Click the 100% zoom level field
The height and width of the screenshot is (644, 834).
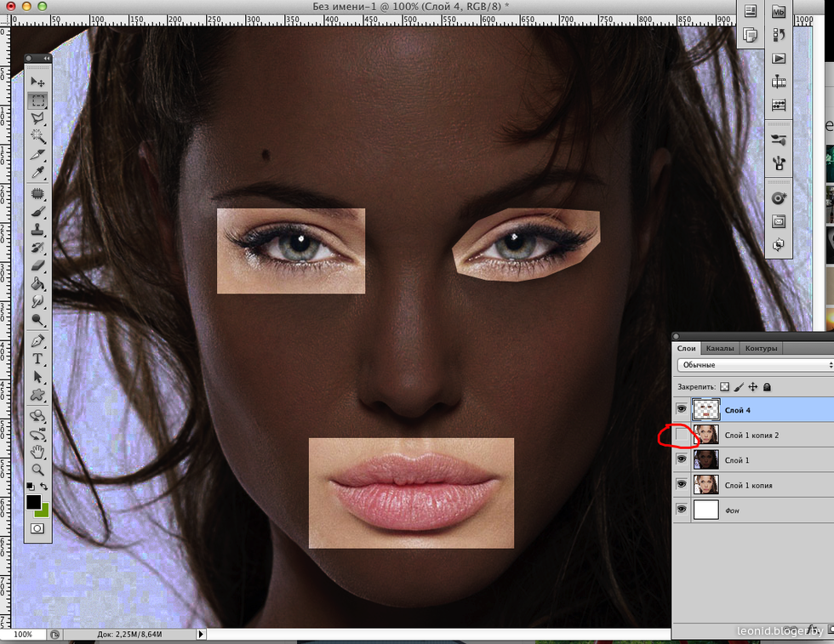[x=23, y=634]
